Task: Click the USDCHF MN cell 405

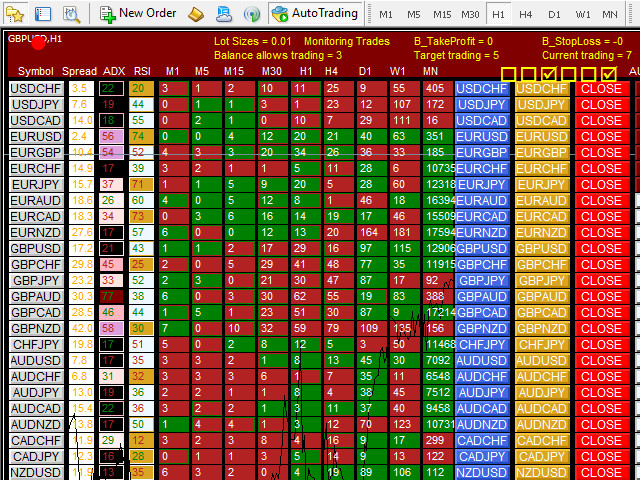Action: tap(438, 89)
